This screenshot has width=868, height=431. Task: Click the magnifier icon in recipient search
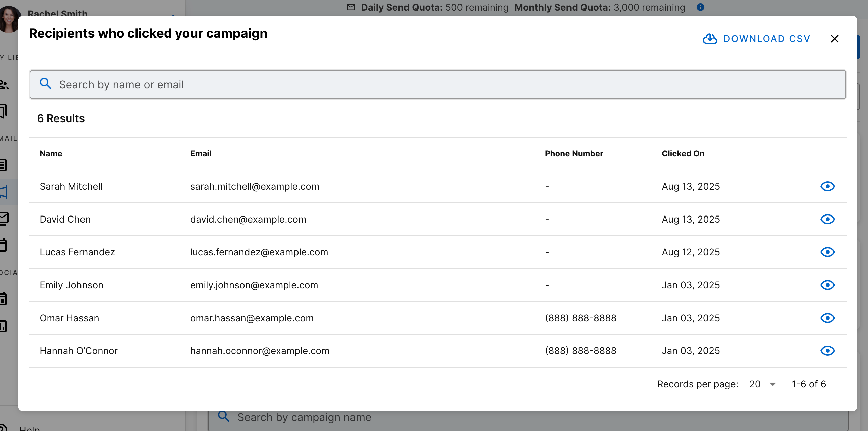45,83
